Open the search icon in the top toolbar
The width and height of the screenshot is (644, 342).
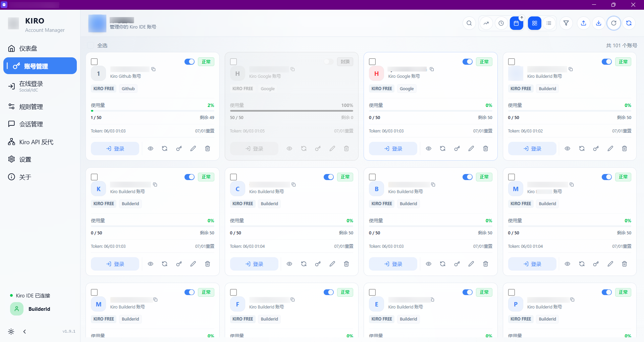point(469,23)
